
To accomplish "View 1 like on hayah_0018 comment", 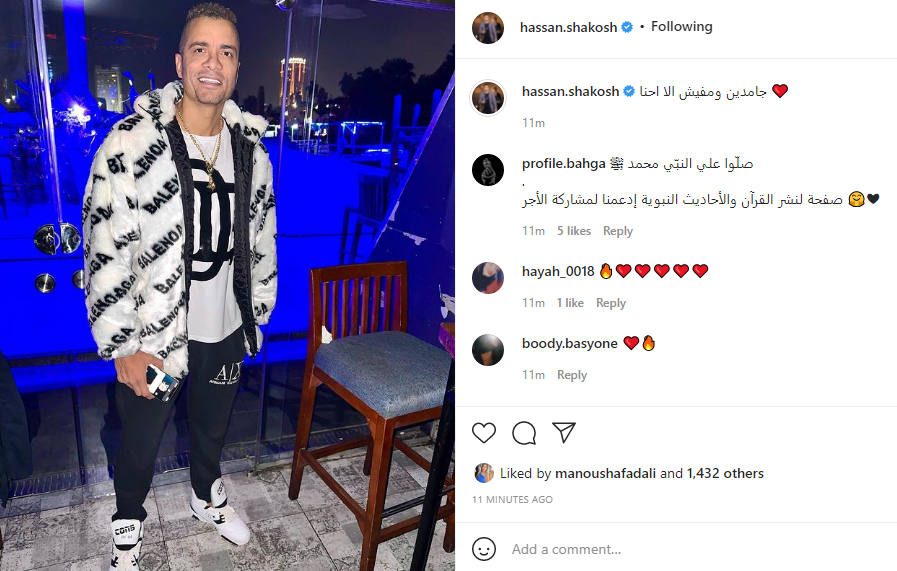I will pyautogui.click(x=570, y=303).
